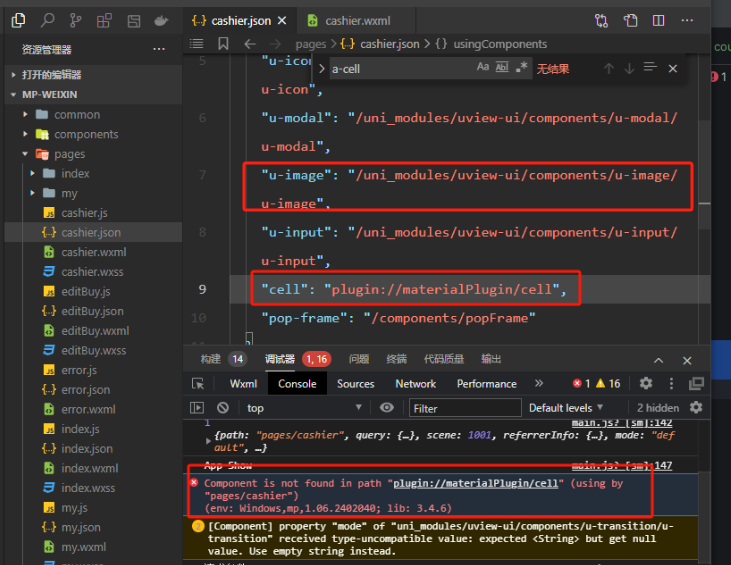Toggle the console sidebar icon
731x565 pixels.
pos(197,408)
